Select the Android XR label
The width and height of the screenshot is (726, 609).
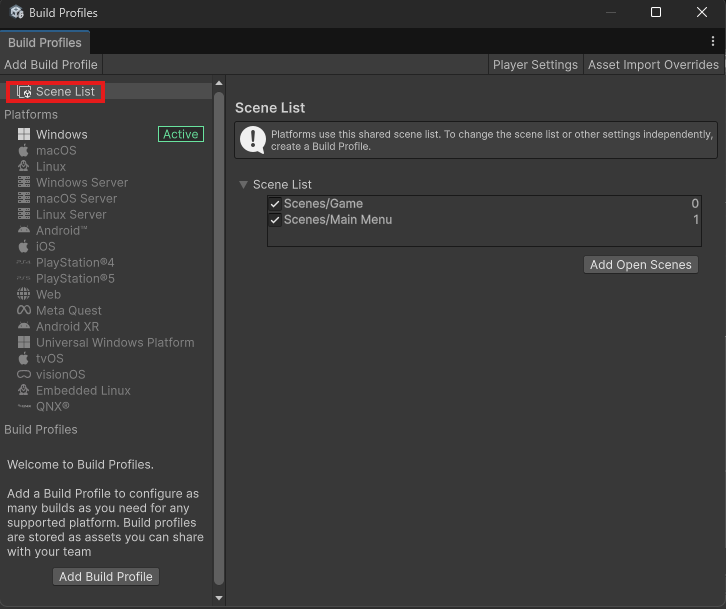68,326
